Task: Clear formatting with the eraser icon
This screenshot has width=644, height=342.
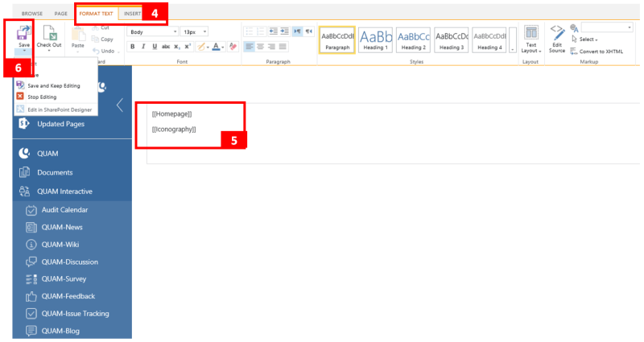Action: [233, 47]
